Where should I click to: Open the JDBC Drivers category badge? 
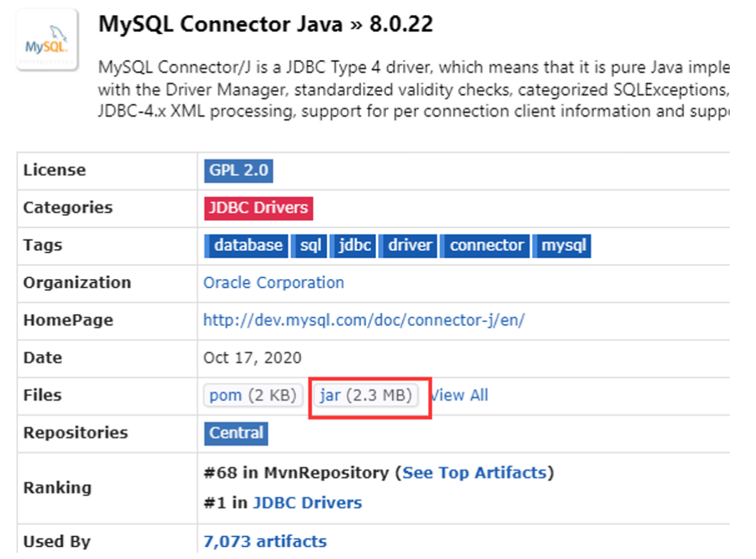pyautogui.click(x=258, y=208)
